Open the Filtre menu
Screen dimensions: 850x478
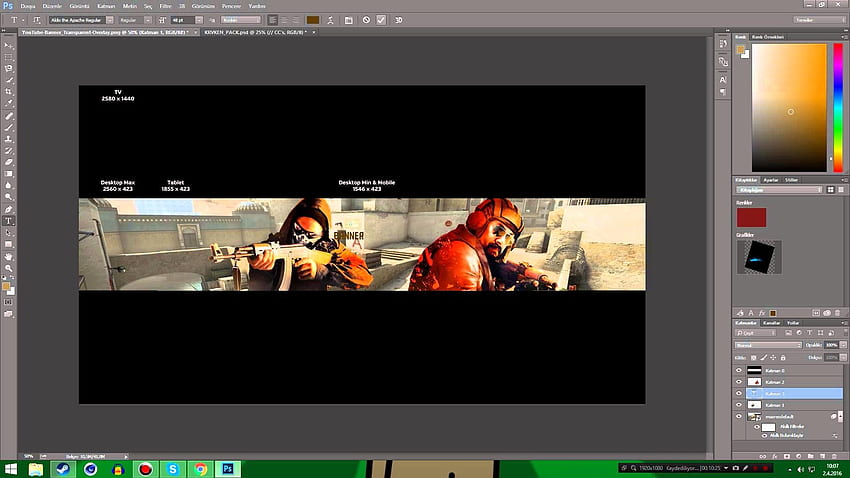pos(165,6)
